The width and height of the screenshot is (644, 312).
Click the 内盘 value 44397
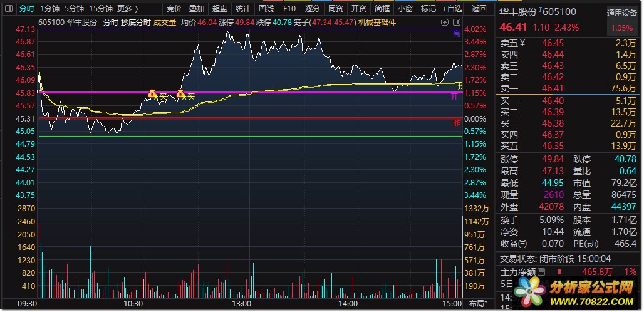[x=625, y=207]
